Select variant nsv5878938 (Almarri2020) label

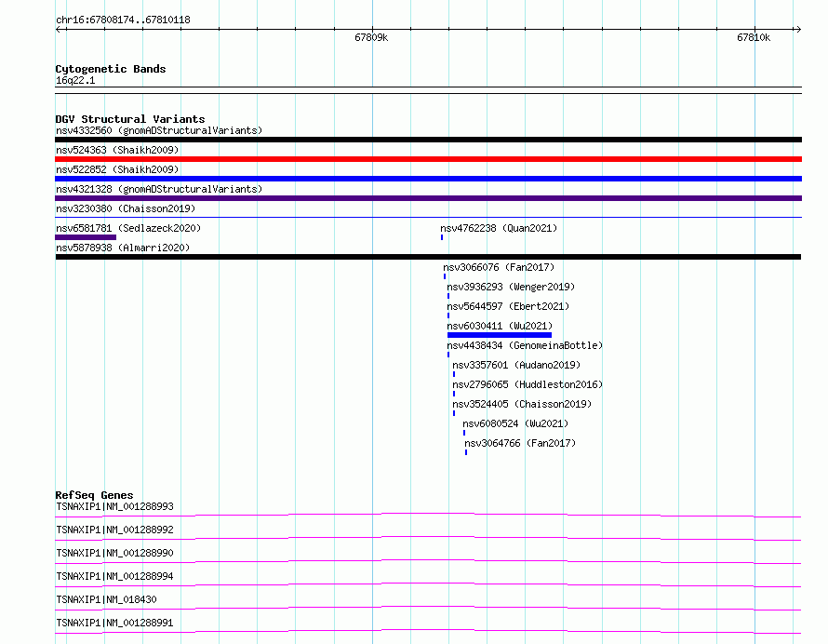click(123, 248)
